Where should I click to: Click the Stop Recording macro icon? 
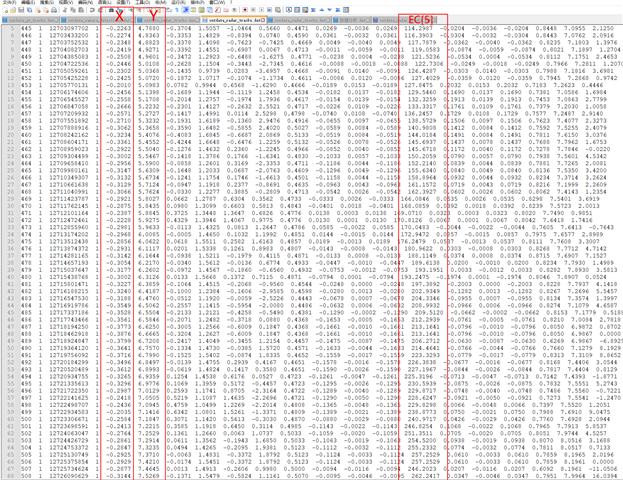tap(253, 10)
